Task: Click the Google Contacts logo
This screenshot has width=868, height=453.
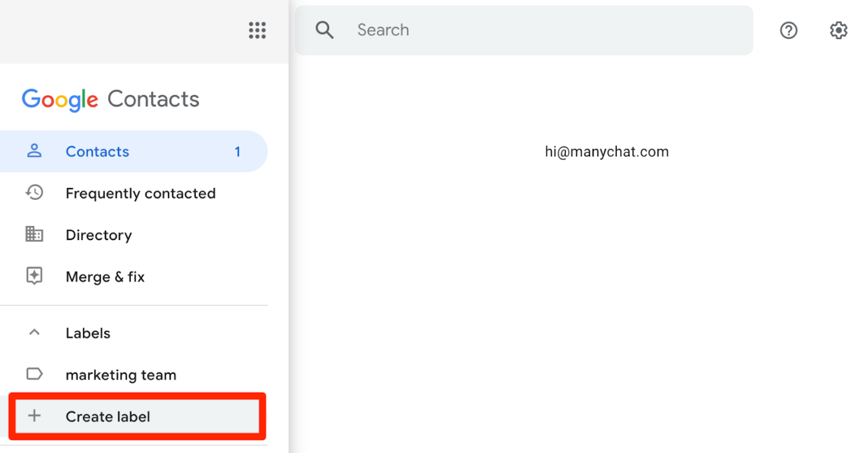Action: click(110, 99)
